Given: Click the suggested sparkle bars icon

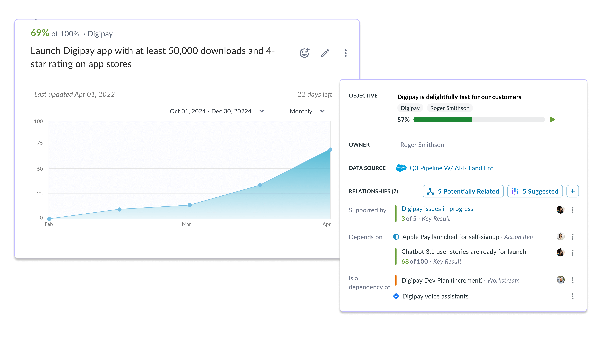Looking at the screenshot, I should pos(515,191).
